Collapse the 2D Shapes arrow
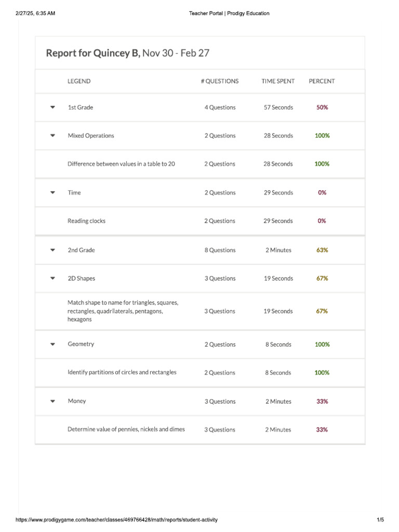The width and height of the screenshot is (399, 532). pyautogui.click(x=52, y=278)
